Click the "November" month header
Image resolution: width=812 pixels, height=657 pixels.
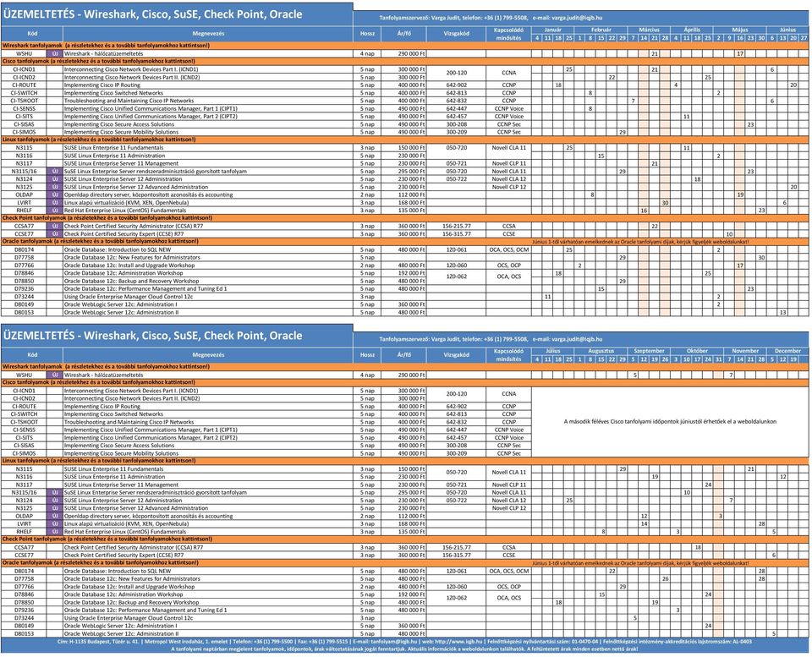[x=745, y=351]
